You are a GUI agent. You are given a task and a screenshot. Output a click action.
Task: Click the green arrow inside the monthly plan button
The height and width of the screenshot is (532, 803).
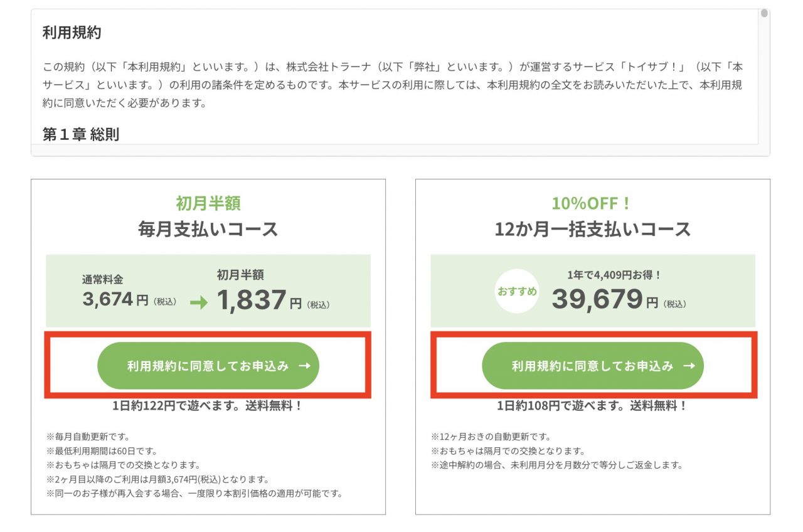(x=306, y=366)
